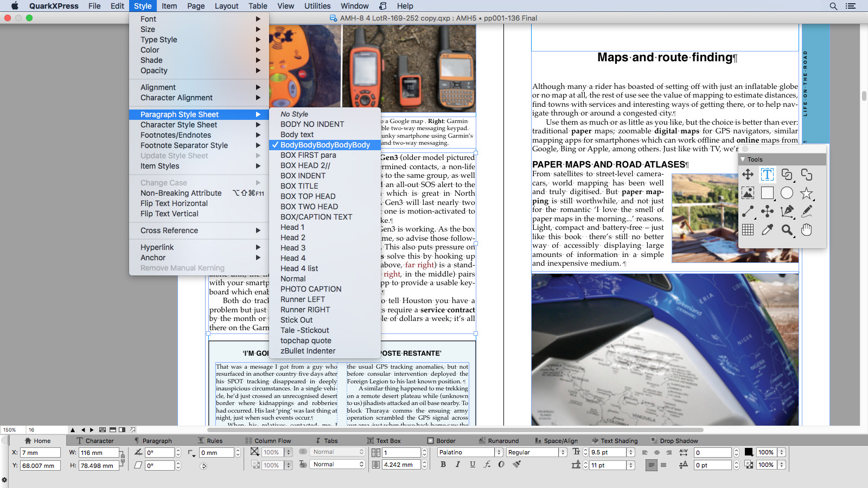Viewport: 868px width, 488px height.
Task: Open the Utilities menu
Action: [317, 6]
